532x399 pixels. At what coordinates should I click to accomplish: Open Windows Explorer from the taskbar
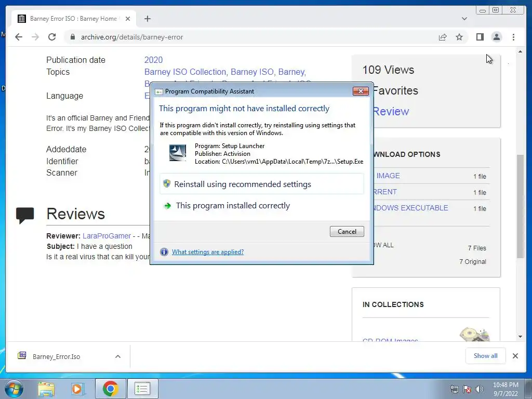click(46, 389)
